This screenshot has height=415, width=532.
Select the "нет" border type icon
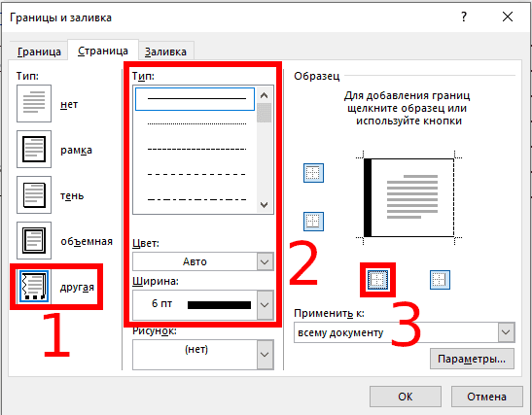point(34,103)
